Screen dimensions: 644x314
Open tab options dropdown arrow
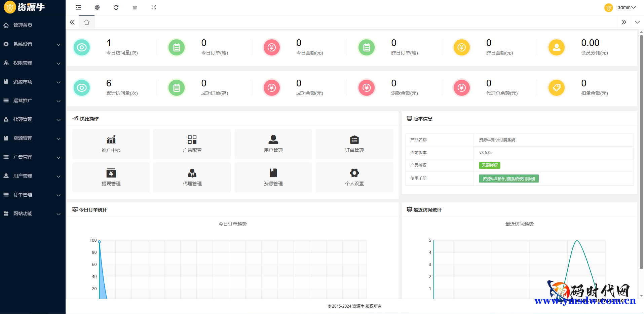(x=637, y=22)
